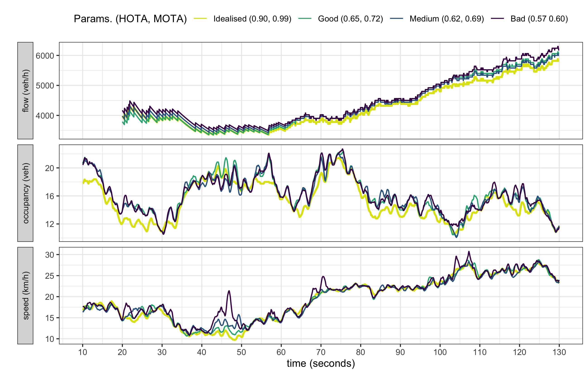588x374 pixels.
Task: Click the 10 tick label on time axis
Action: 83,352
